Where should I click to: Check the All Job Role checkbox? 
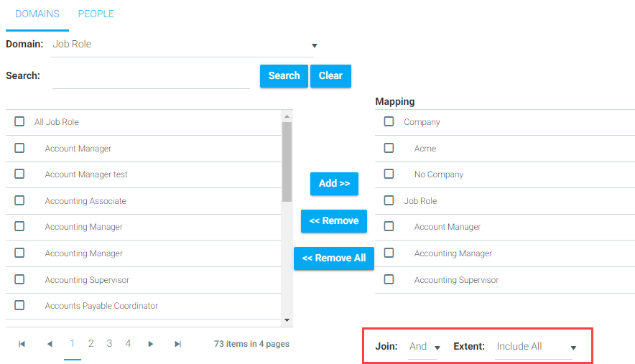[x=19, y=121]
